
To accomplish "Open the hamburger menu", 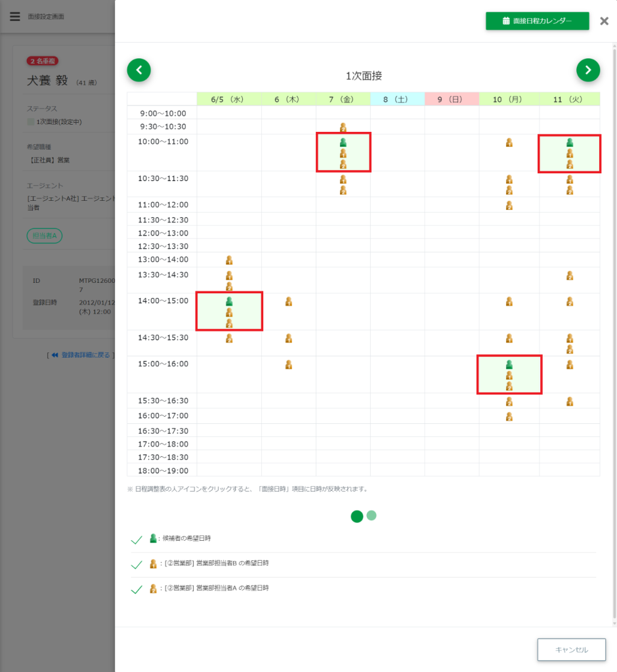I will 15,16.
